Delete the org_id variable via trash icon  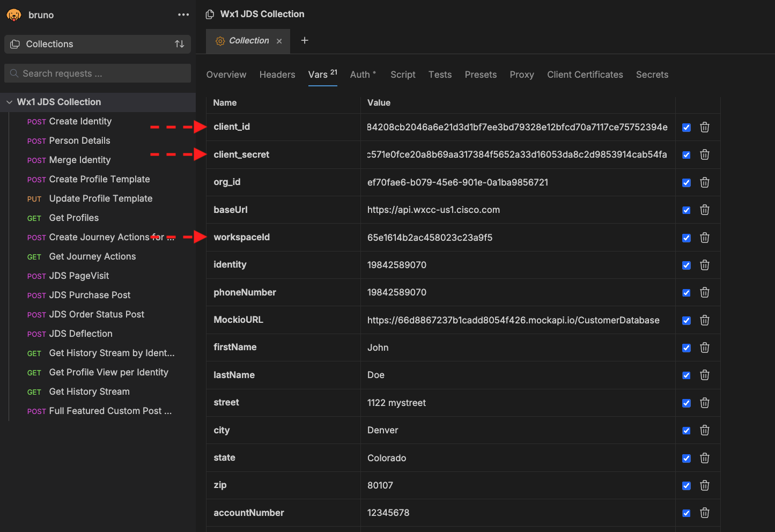(705, 182)
